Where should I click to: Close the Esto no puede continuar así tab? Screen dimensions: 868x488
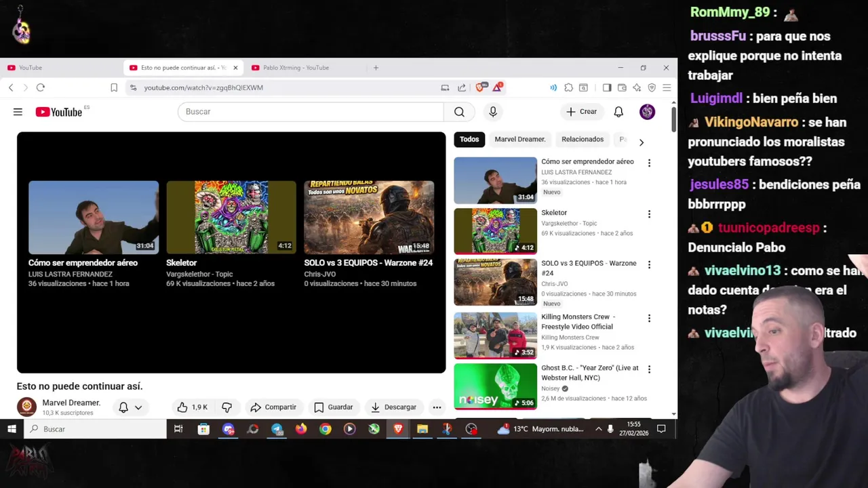point(235,68)
